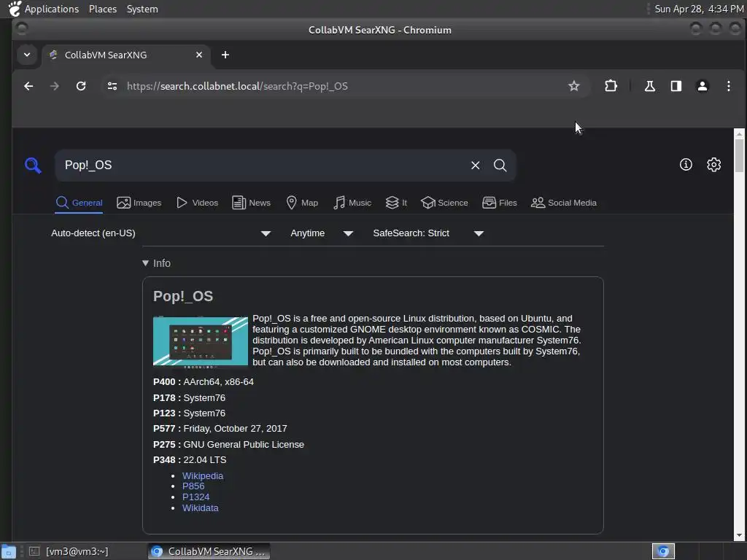
Task: Click the Chromium workspace switcher icon
Action: click(x=663, y=551)
